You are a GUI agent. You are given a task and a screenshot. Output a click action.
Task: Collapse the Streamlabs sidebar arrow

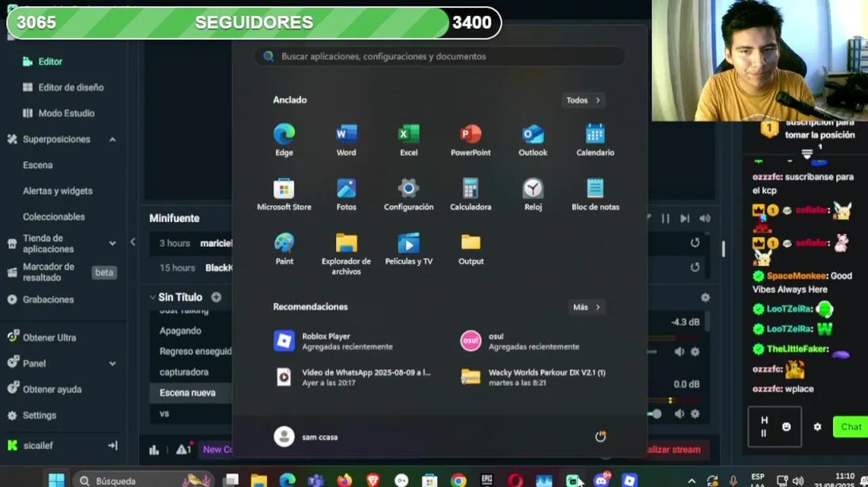point(132,242)
